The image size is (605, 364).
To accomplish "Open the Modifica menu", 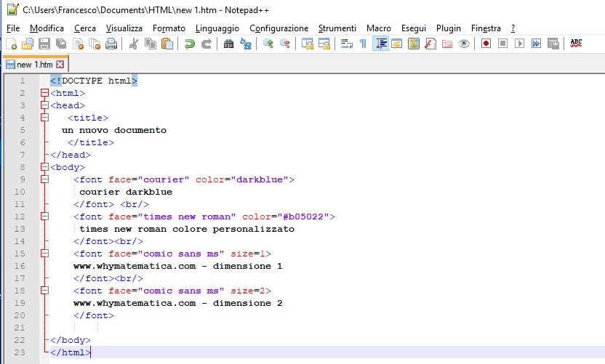I will pyautogui.click(x=47, y=28).
